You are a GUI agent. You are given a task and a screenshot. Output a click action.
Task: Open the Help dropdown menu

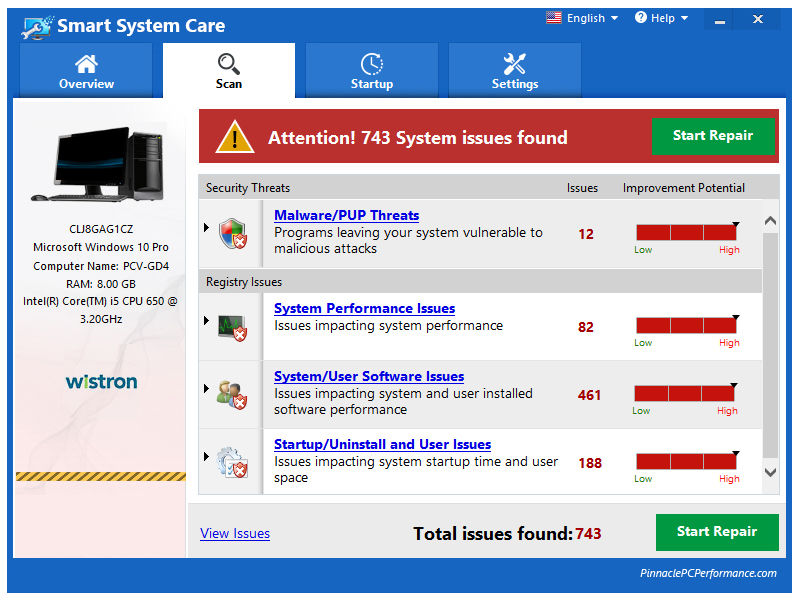(x=662, y=18)
